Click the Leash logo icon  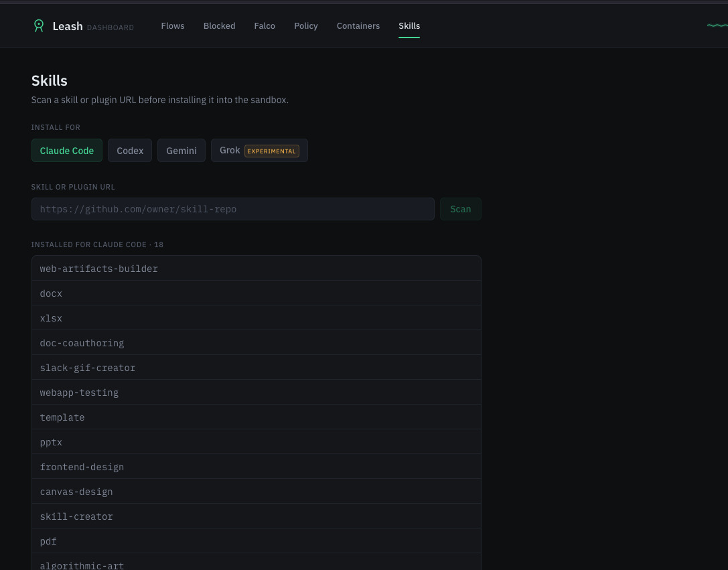coord(39,26)
